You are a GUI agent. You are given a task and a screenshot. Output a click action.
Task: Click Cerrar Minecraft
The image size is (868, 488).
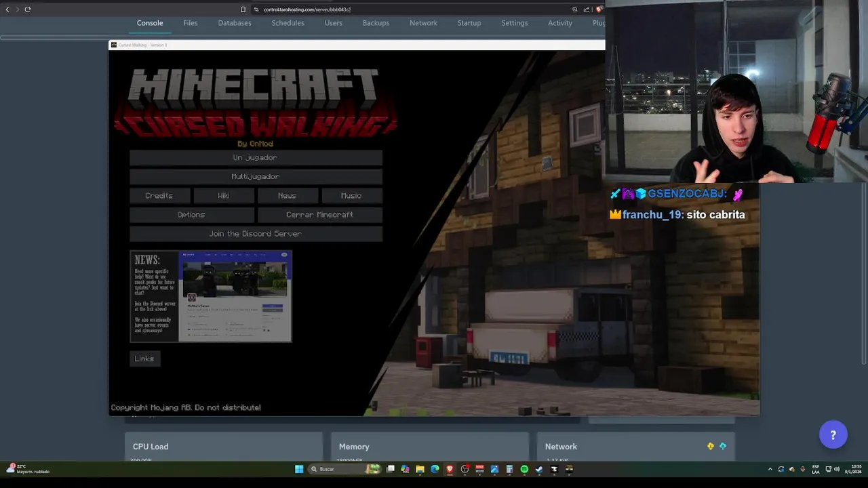click(319, 214)
